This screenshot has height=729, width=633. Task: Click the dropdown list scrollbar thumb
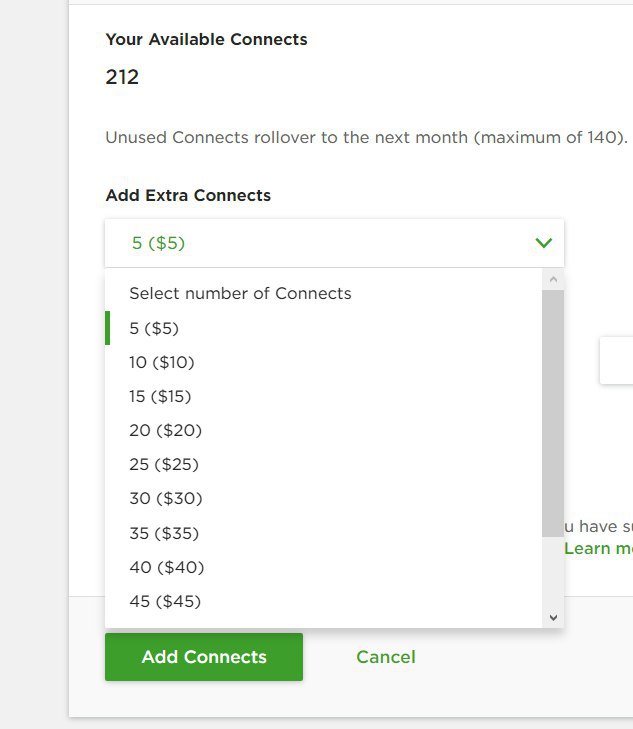point(553,413)
